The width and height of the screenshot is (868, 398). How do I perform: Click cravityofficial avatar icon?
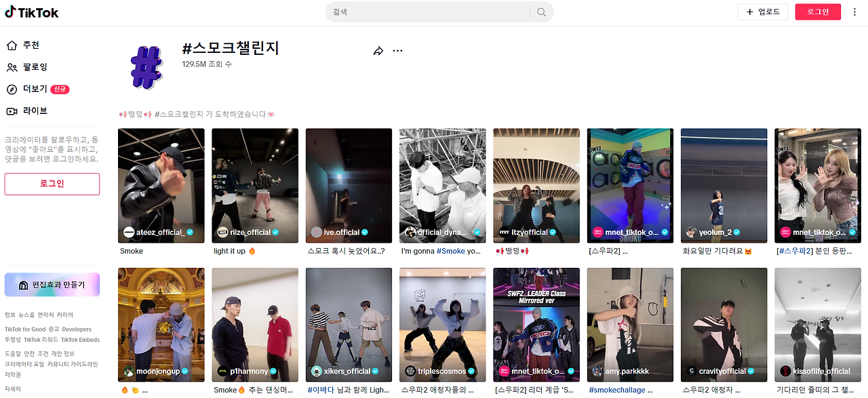coord(691,371)
